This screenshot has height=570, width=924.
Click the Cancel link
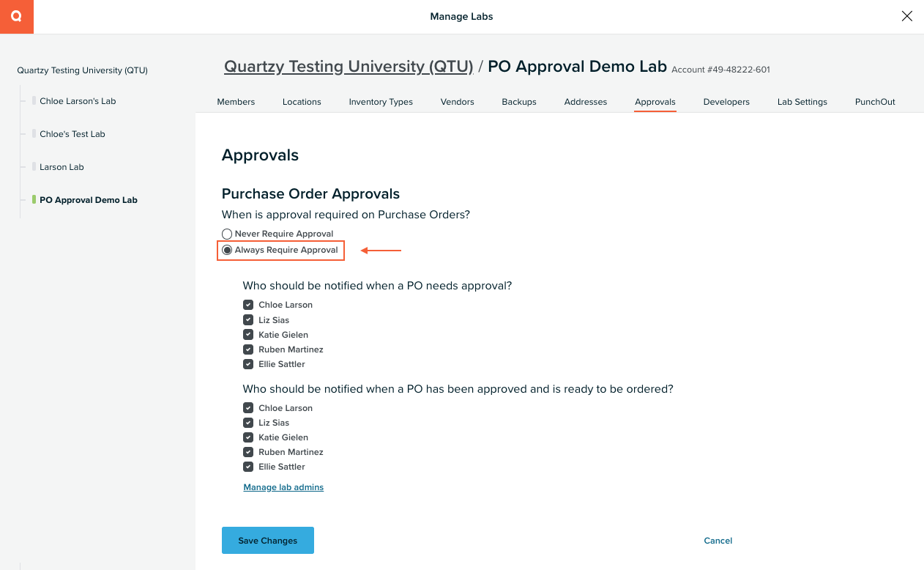[x=718, y=541]
